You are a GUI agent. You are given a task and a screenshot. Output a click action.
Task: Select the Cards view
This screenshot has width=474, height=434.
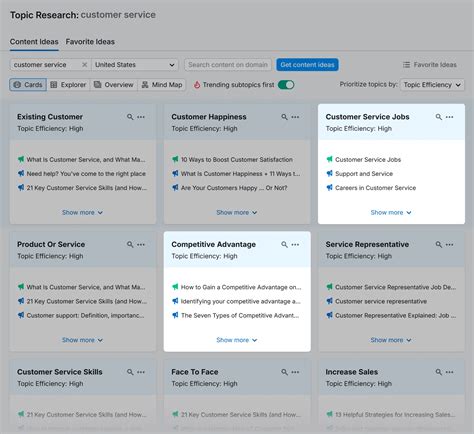[28, 85]
